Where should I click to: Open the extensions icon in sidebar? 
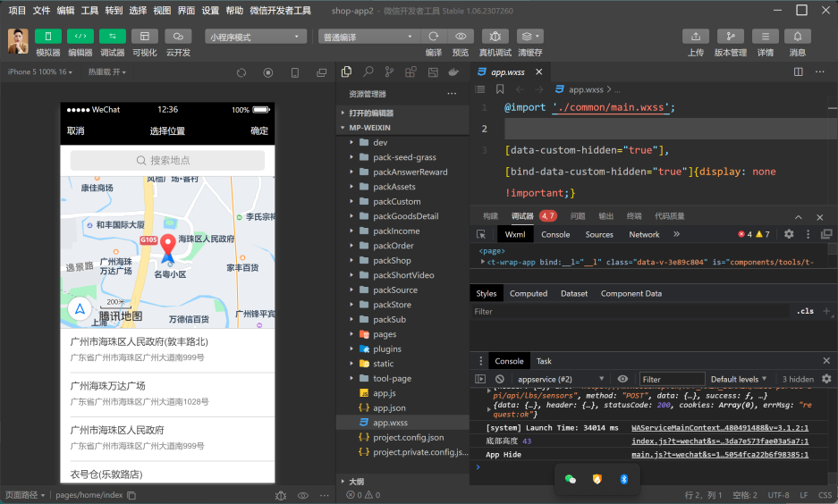click(411, 72)
